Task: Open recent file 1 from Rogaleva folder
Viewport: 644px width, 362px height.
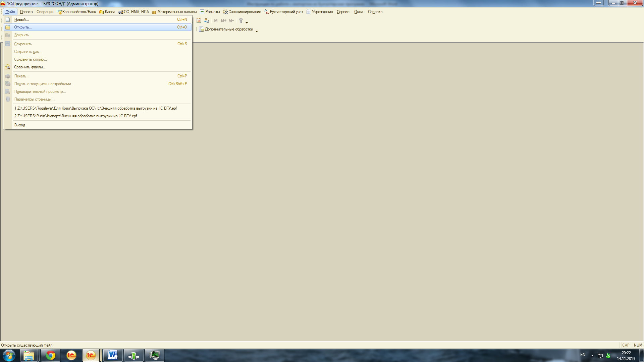Action: [96, 108]
